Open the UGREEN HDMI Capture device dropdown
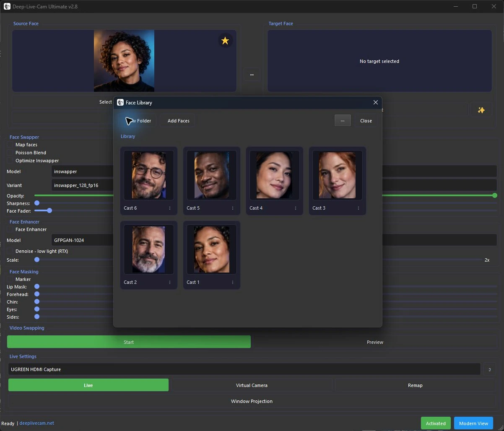The image size is (504, 431). click(244, 369)
